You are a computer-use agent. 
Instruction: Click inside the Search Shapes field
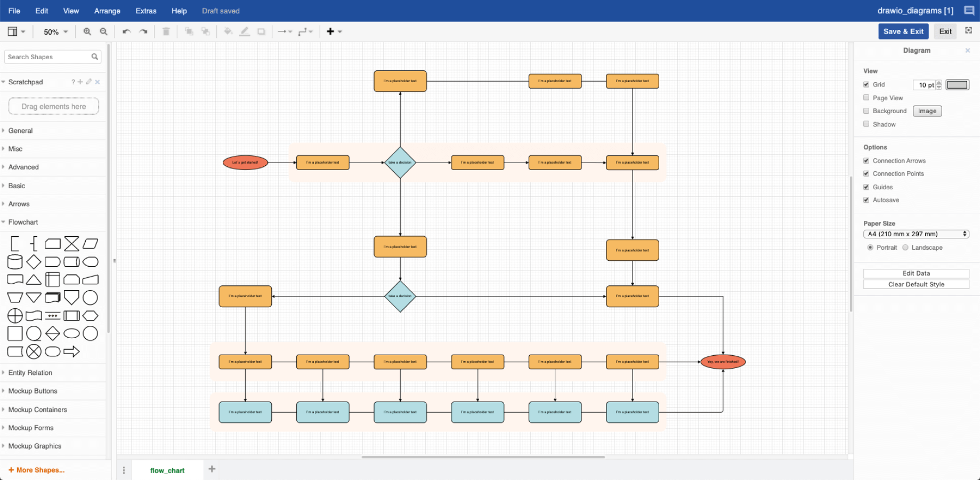[x=45, y=57]
